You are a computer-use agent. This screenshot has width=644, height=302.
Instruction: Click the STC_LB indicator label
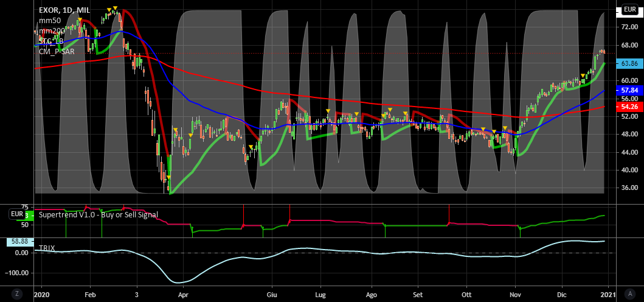point(52,41)
